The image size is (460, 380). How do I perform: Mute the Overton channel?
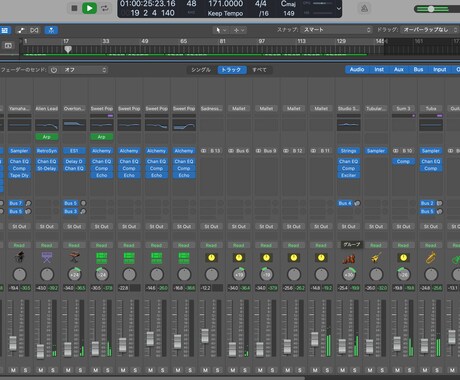pyautogui.click(x=68, y=370)
